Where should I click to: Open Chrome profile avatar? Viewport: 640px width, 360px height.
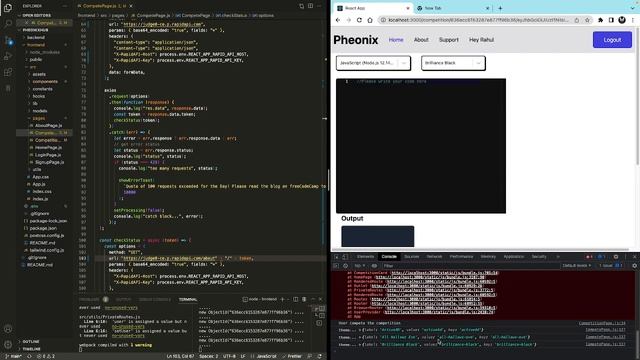pos(622,20)
